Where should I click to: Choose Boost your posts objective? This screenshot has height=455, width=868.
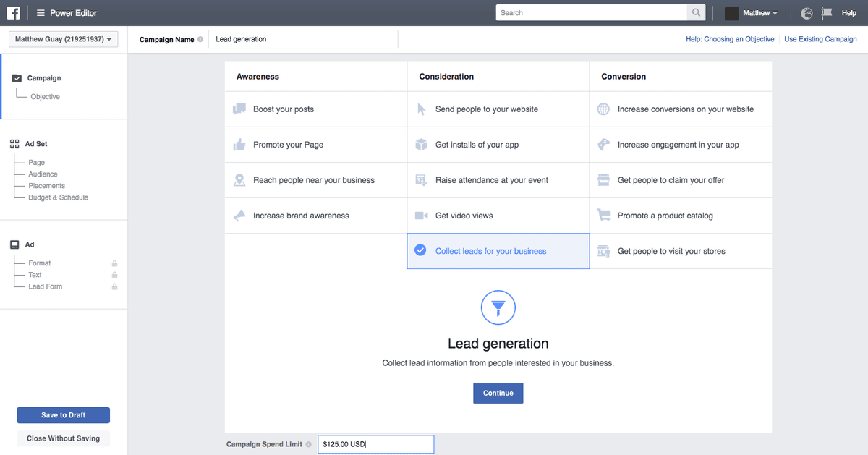(316, 109)
